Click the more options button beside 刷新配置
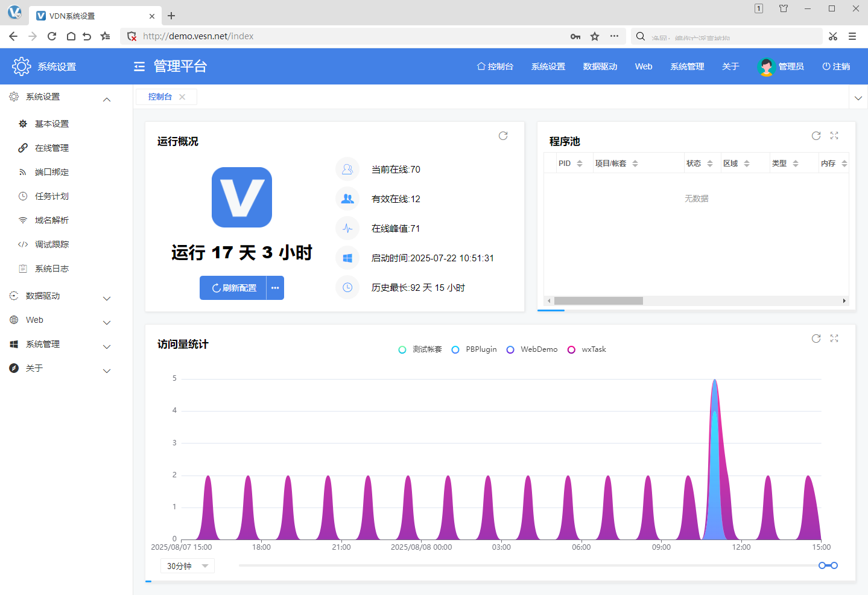Image resolution: width=868 pixels, height=595 pixels. point(275,288)
